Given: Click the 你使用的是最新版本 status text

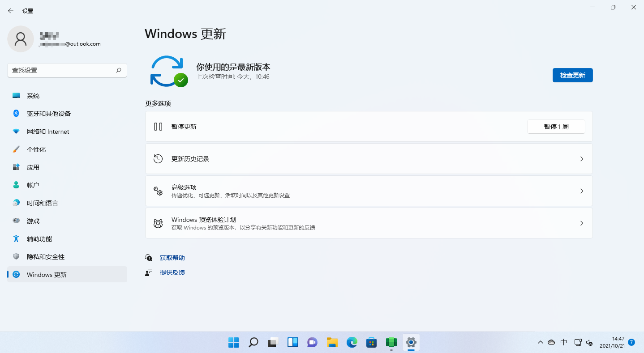Looking at the screenshot, I should tap(233, 67).
